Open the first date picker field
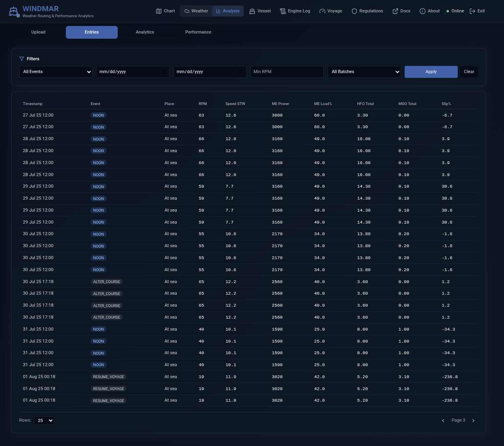Viewport: 504px width, 446px height. pyautogui.click(x=132, y=72)
